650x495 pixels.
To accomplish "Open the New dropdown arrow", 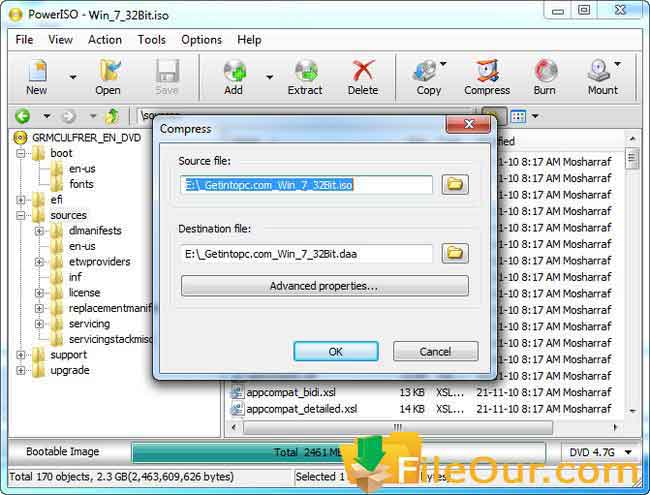I will click(73, 77).
